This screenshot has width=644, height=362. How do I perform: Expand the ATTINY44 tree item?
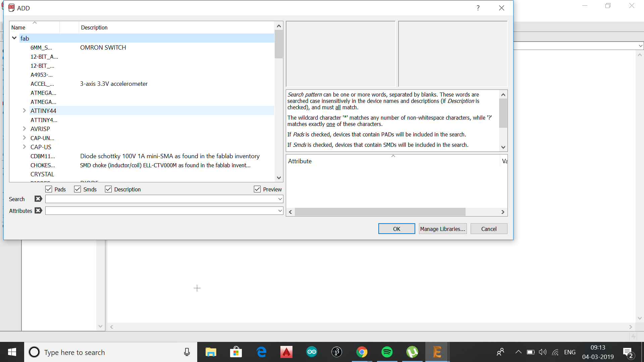click(x=24, y=111)
